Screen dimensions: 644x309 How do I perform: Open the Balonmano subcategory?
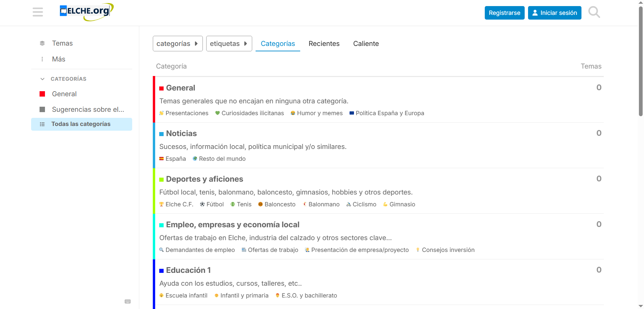coord(321,204)
